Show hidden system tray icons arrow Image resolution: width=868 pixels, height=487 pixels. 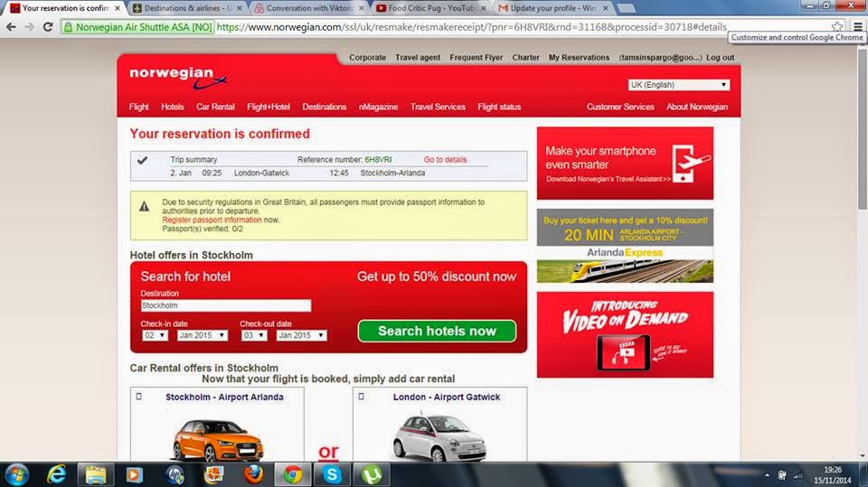[x=767, y=475]
